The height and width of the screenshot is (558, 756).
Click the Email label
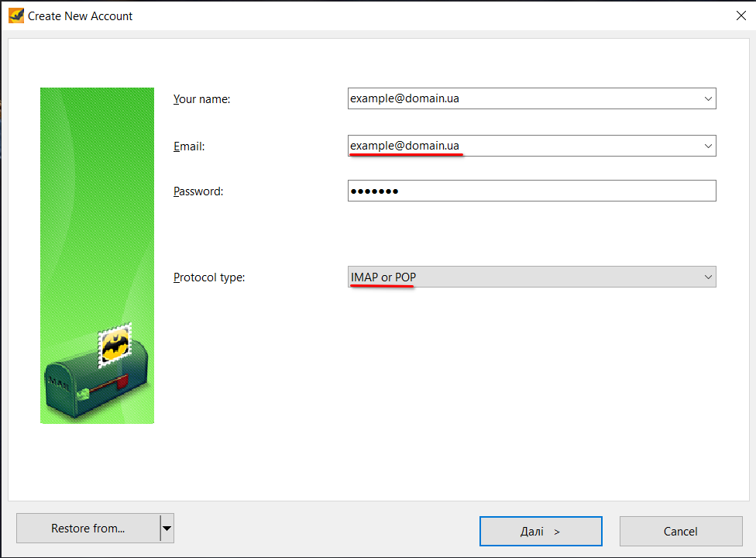click(189, 146)
